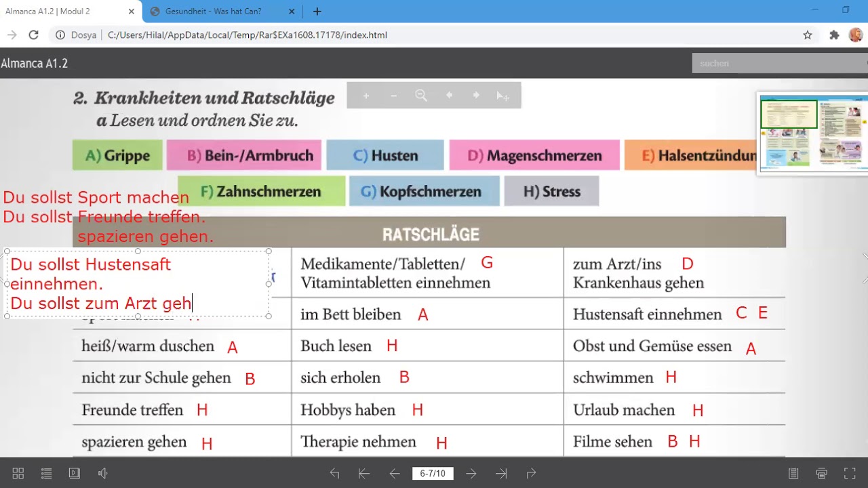Image resolution: width=868 pixels, height=488 pixels.
Task: Bookmark this page with the star
Action: point(808,35)
